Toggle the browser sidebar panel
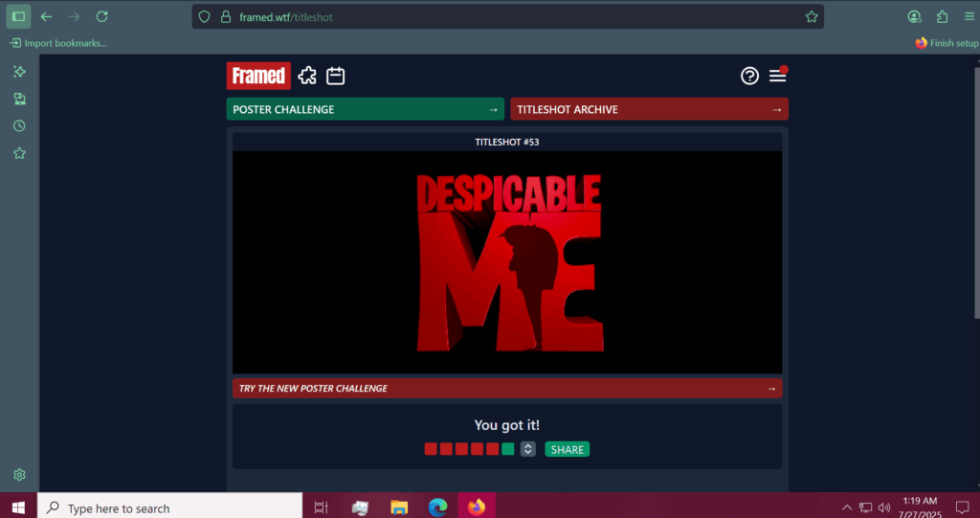The width and height of the screenshot is (980, 518). pos(18,16)
